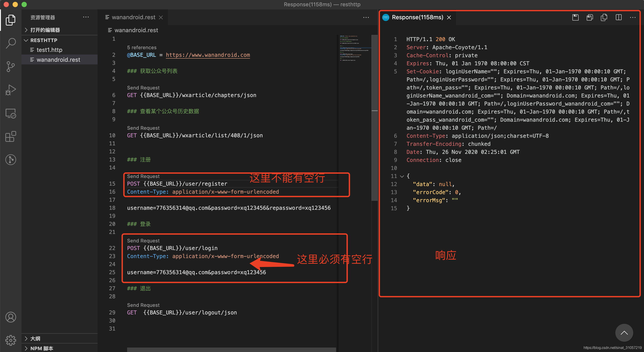Click the code minimap preview
The height and width of the screenshot is (352, 644).
[x=355, y=49]
